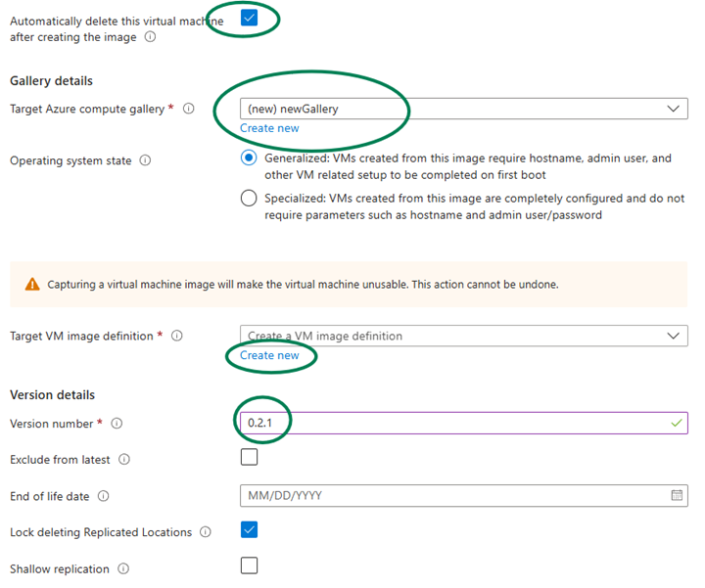Enable Exclude from latest checkbox
This screenshot has width=705, height=588.
click(x=249, y=457)
